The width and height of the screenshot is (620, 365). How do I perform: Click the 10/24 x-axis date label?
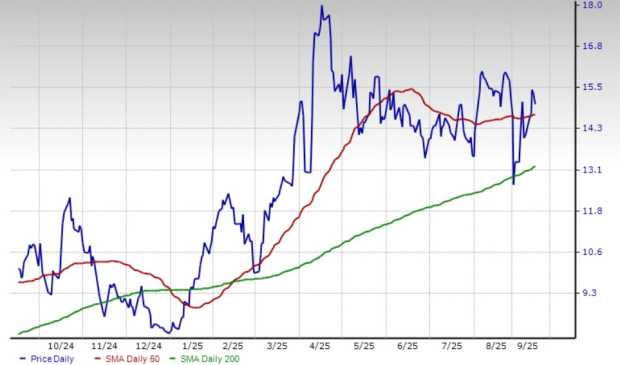click(x=61, y=346)
